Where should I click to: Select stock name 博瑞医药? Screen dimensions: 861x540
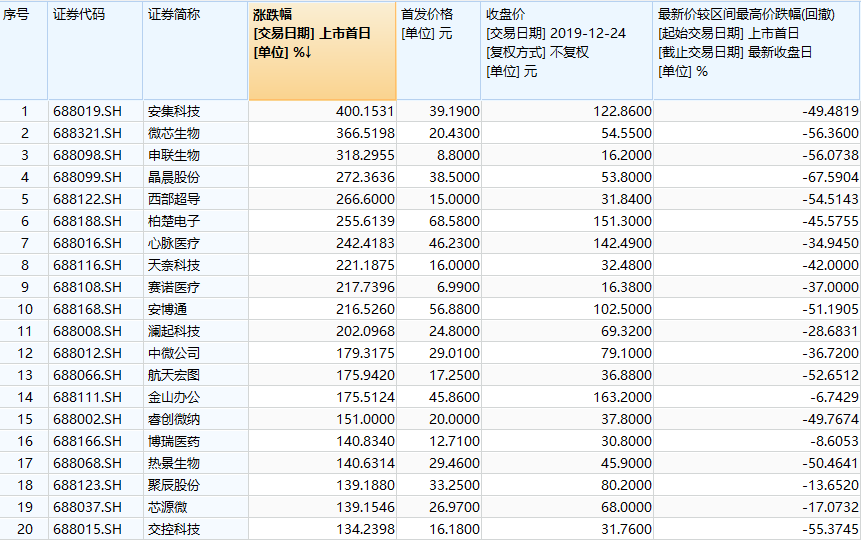pos(174,441)
